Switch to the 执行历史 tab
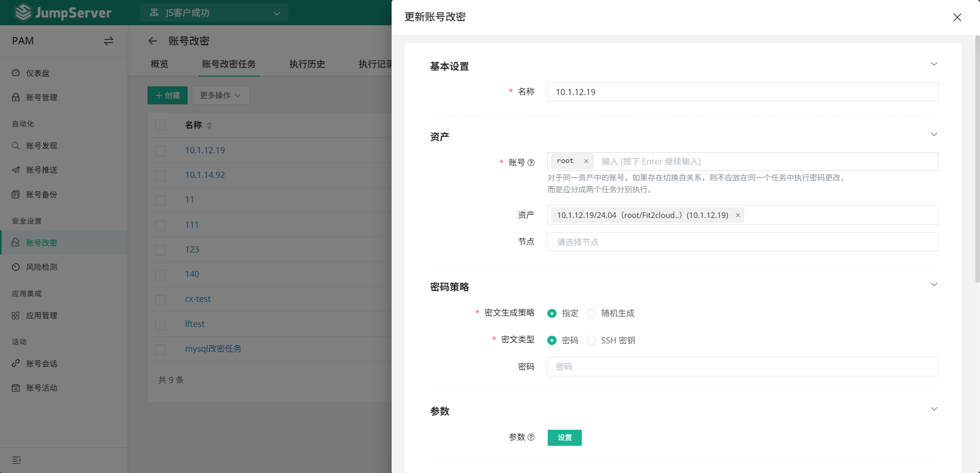 pos(307,64)
